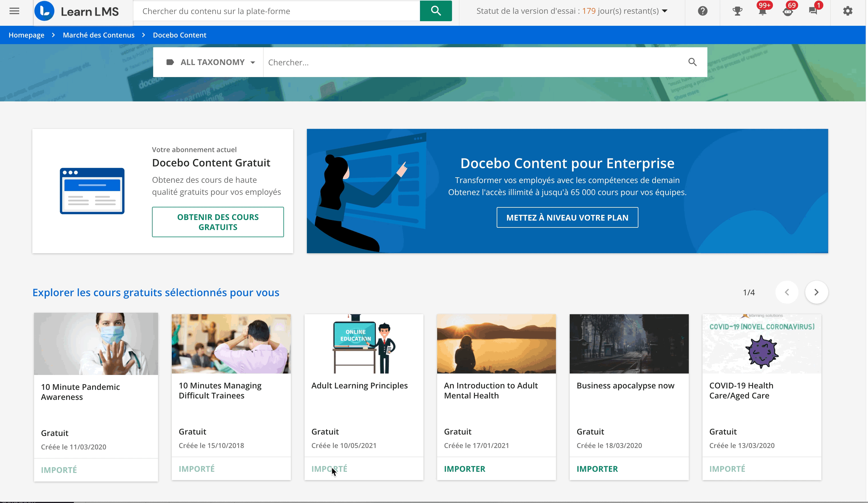Click the Learn LMS logo
Image resolution: width=868 pixels, height=503 pixels.
coord(77,11)
